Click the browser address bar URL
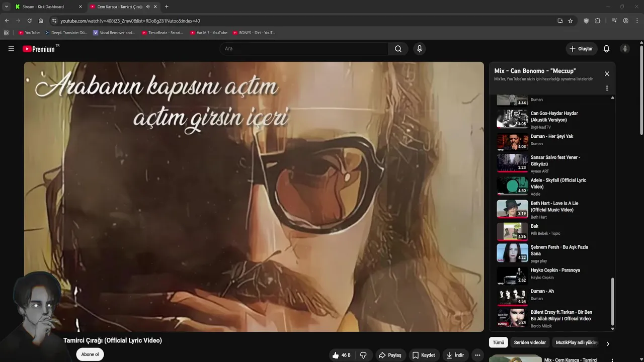The height and width of the screenshot is (362, 644). [x=130, y=21]
